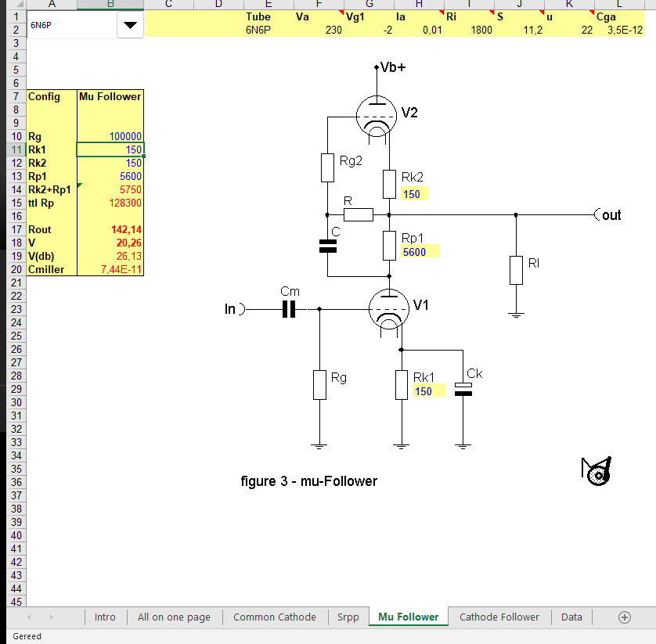Click the Rout label cell
Screen dimensions: 656x644
coord(52,229)
